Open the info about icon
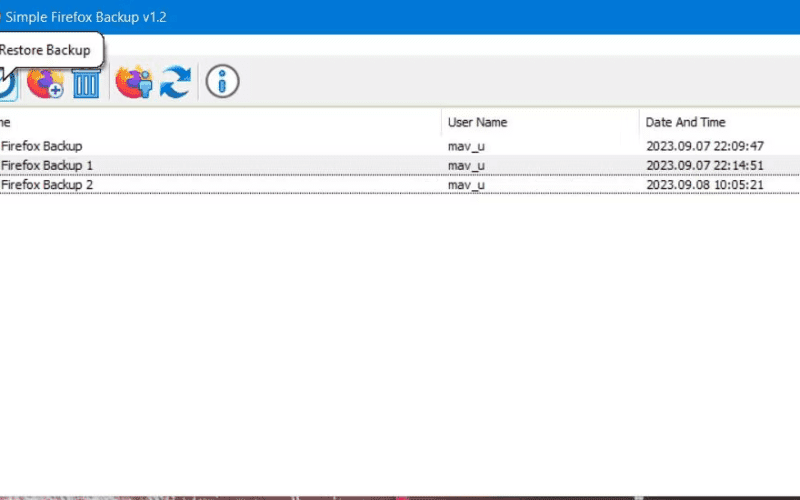The image size is (800, 500). 222,81
